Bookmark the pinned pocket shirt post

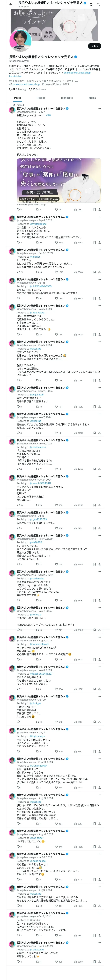[95, 210]
